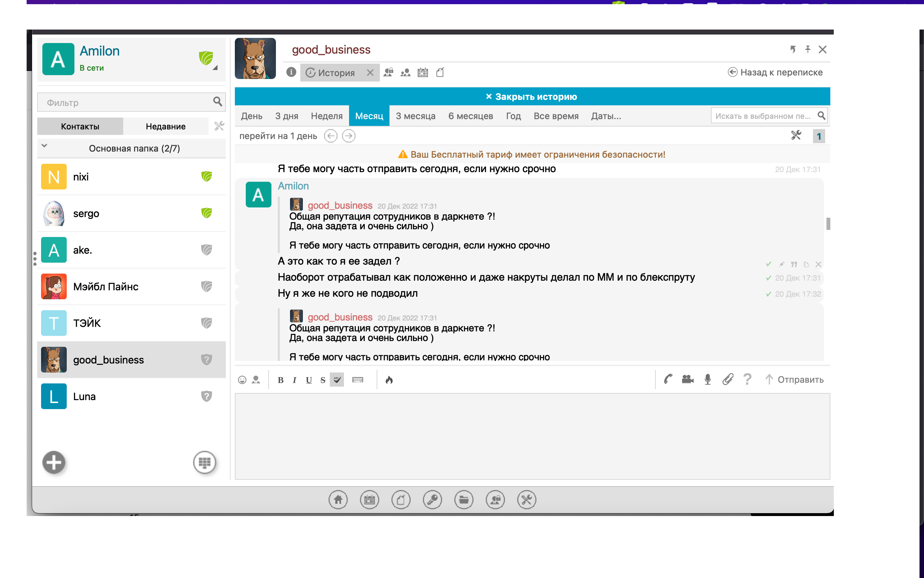The height and width of the screenshot is (578, 924).
Task: Start a voice call with phone icon
Action: (668, 379)
